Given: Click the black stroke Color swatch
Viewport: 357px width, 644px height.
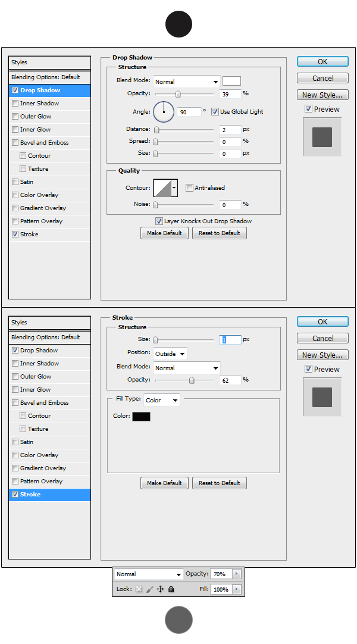Looking at the screenshot, I should (141, 417).
